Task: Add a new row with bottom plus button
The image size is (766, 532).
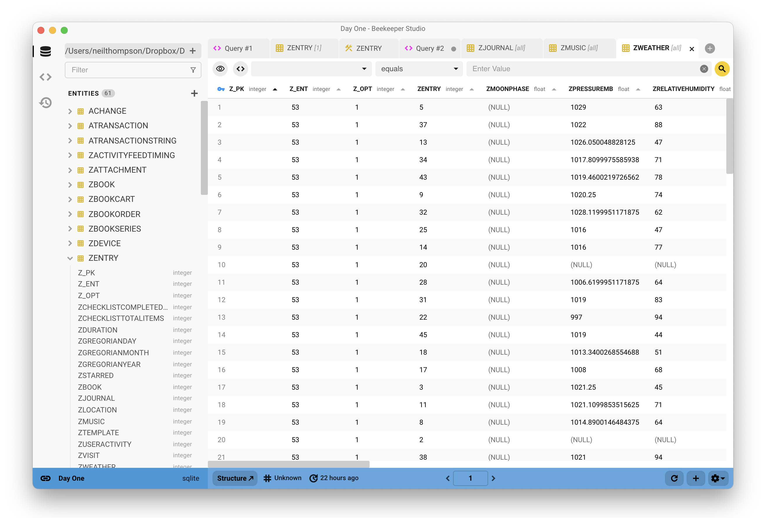Action: click(696, 478)
